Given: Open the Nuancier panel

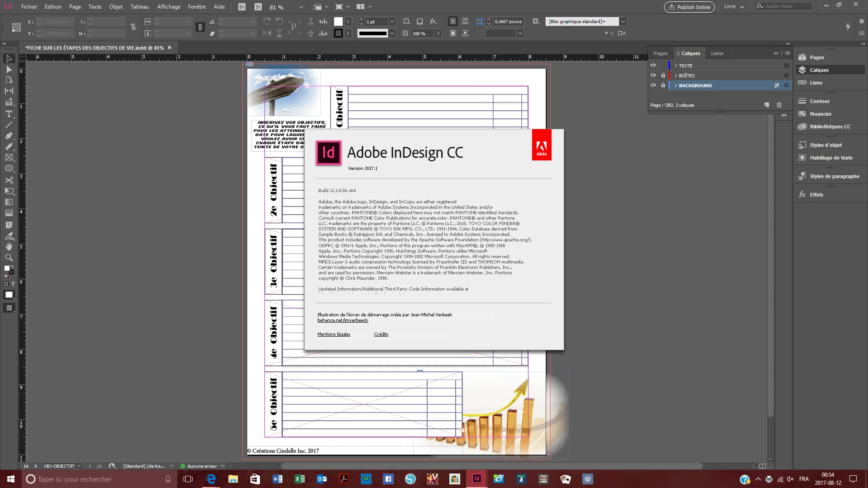Looking at the screenshot, I should coord(820,114).
